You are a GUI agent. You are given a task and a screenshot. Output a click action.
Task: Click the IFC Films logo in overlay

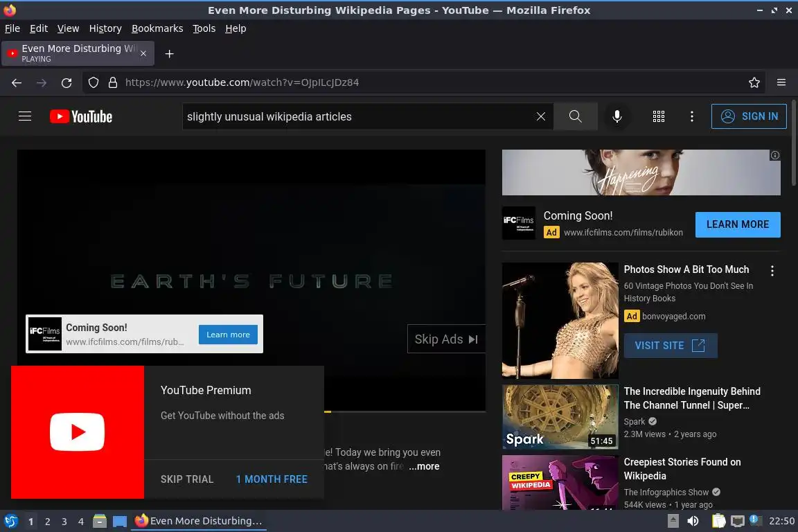pos(45,334)
